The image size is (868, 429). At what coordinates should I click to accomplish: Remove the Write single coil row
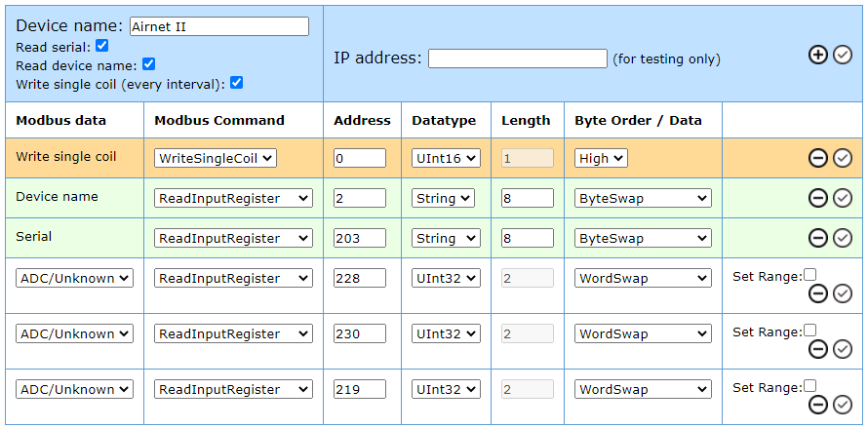(817, 159)
